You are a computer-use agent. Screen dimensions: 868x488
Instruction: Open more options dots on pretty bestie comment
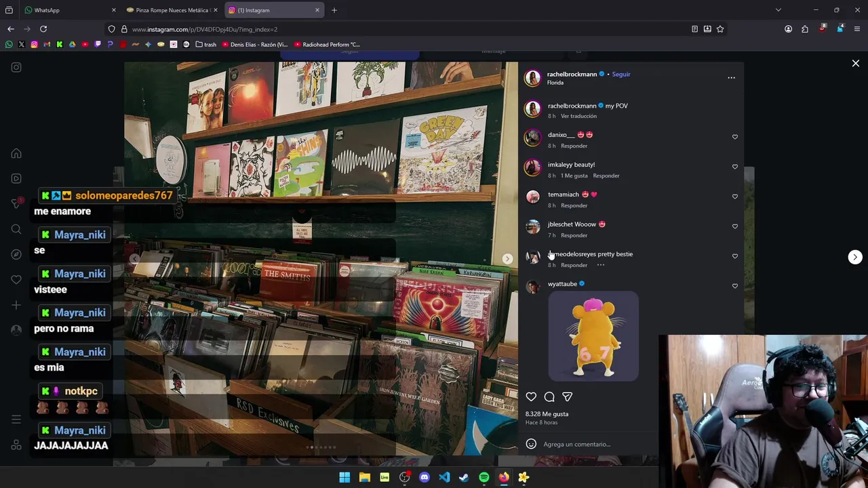pos(600,265)
